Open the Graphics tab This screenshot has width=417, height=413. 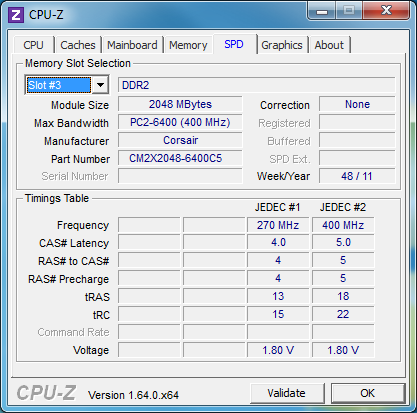(x=282, y=45)
